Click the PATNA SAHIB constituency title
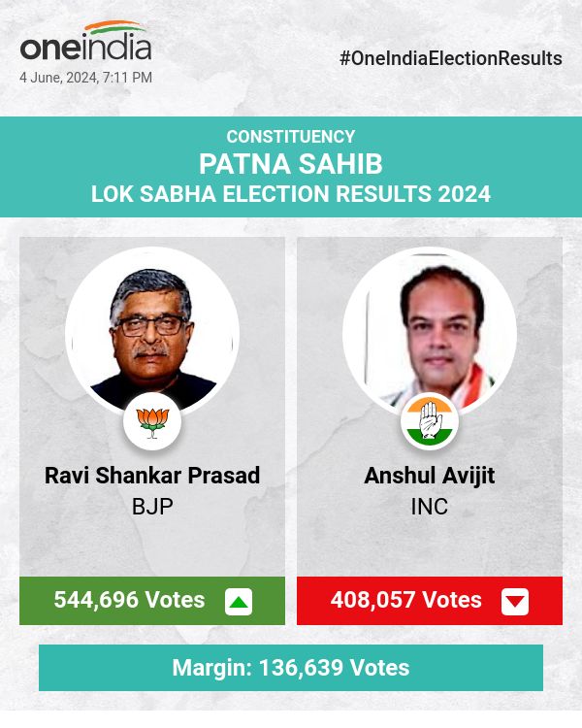The image size is (582, 728). tap(291, 163)
